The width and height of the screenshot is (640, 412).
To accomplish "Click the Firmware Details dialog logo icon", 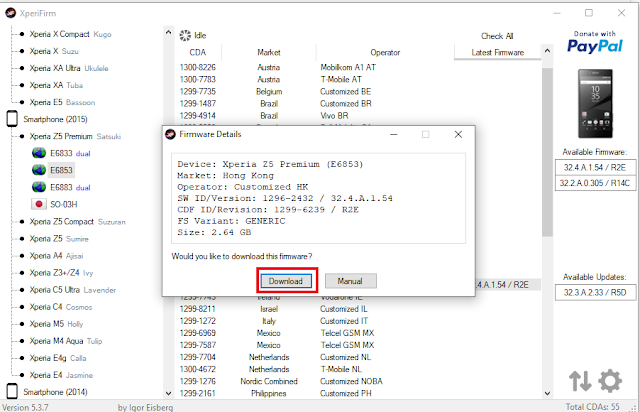I will click(x=171, y=134).
